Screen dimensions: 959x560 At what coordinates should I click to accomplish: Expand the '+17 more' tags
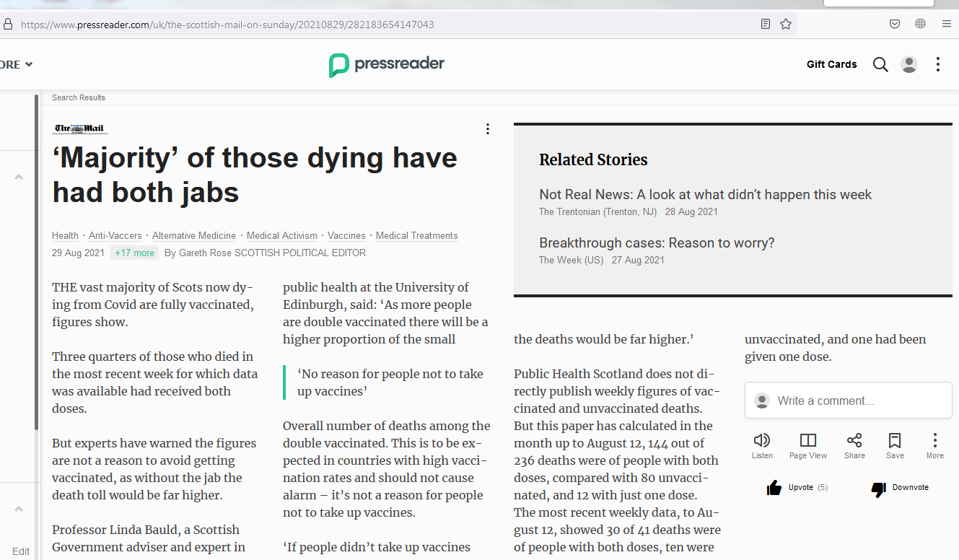click(x=134, y=253)
